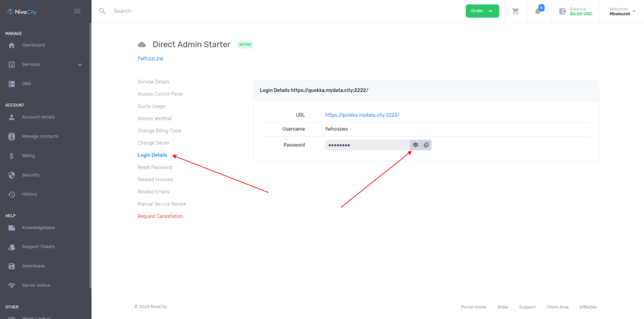This screenshot has height=319, width=644.
Task: Click Request Cancellation
Action: 160,216
